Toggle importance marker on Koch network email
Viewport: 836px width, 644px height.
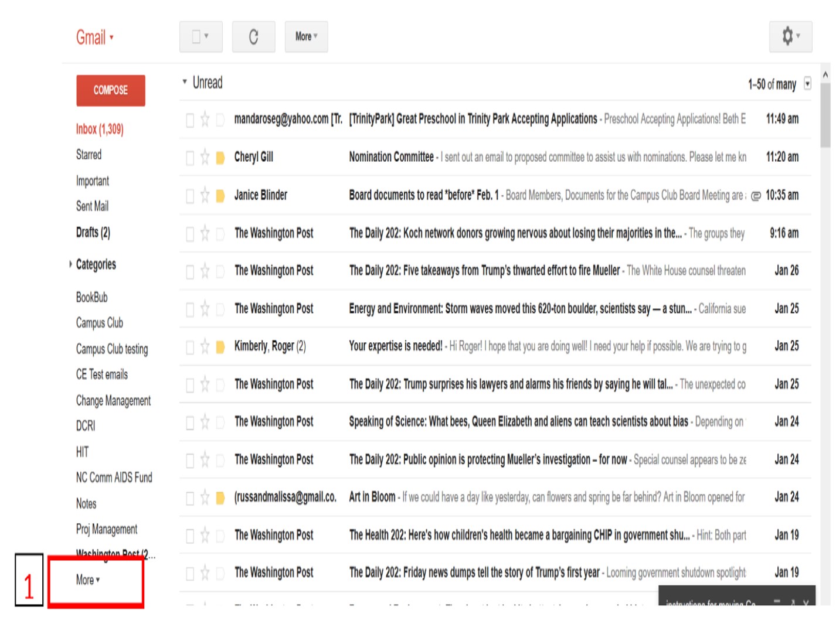coord(220,234)
